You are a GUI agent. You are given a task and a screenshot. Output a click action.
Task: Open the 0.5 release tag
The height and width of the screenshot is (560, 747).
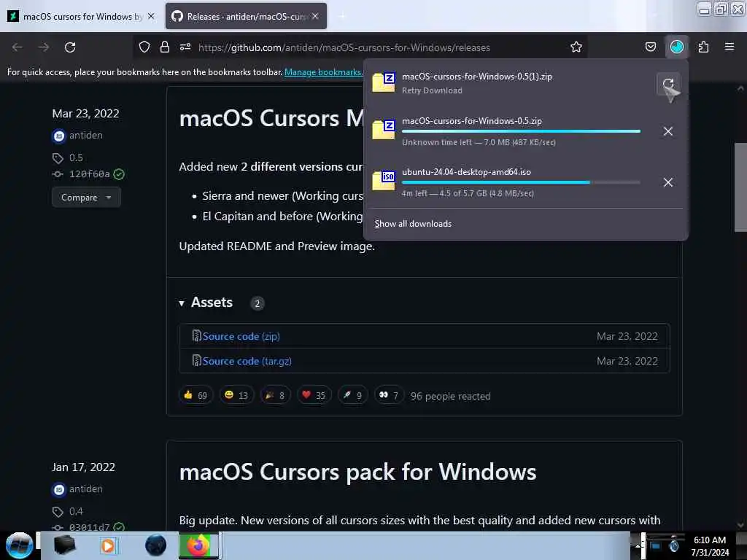[76, 157]
